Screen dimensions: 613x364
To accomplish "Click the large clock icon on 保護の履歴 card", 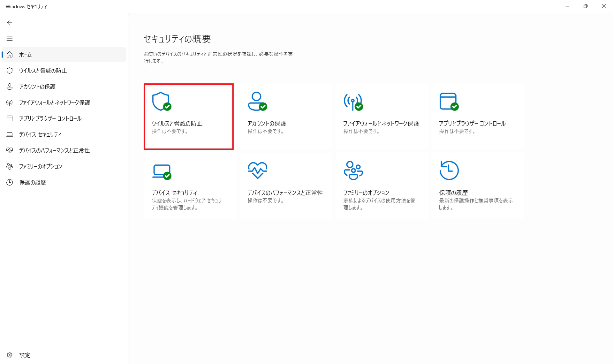I will (449, 170).
